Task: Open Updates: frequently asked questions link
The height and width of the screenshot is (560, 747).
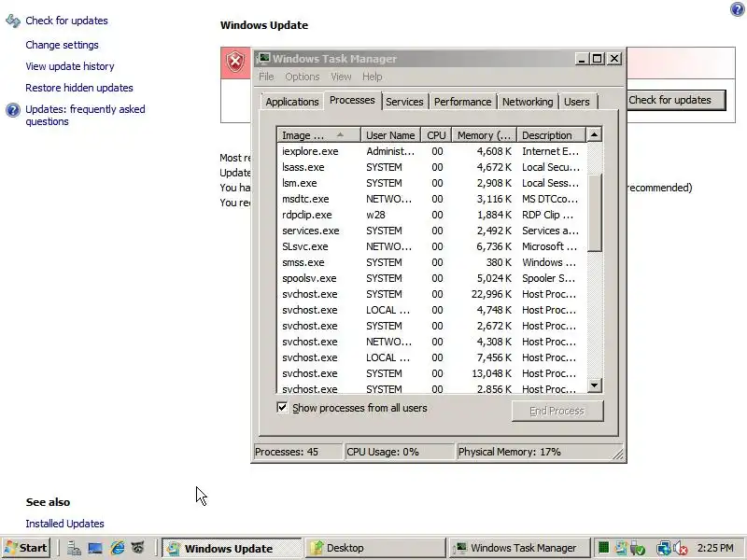Action: (85, 115)
